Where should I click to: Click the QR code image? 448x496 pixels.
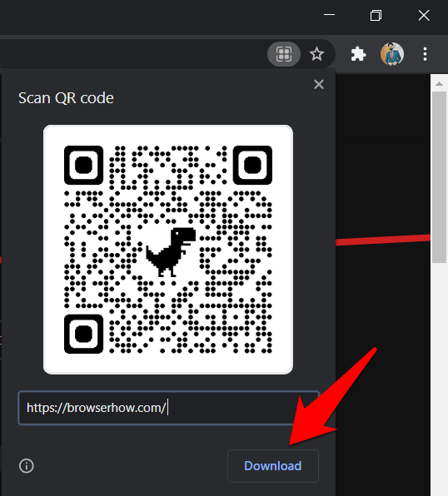pyautogui.click(x=168, y=250)
